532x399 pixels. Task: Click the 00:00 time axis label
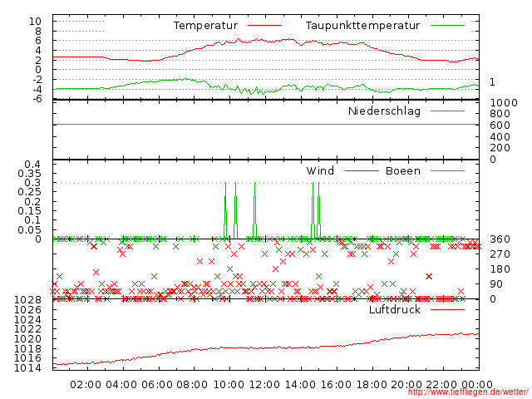477,385
